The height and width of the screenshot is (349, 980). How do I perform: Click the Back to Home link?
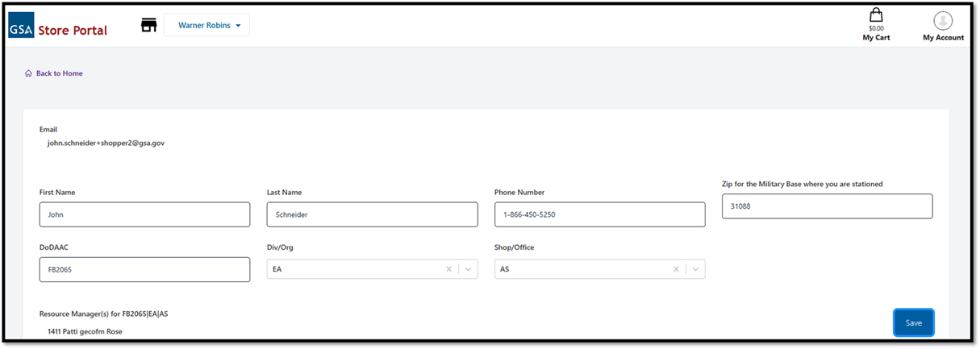coord(59,73)
